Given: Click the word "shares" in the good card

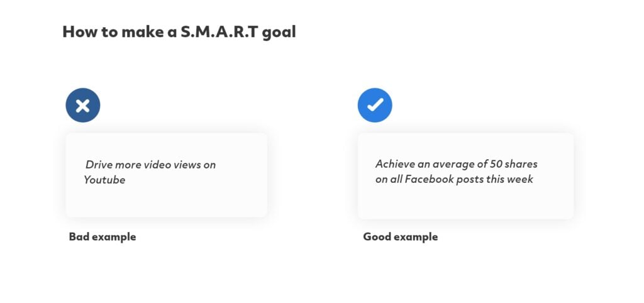Looking at the screenshot, I should coord(521,164).
